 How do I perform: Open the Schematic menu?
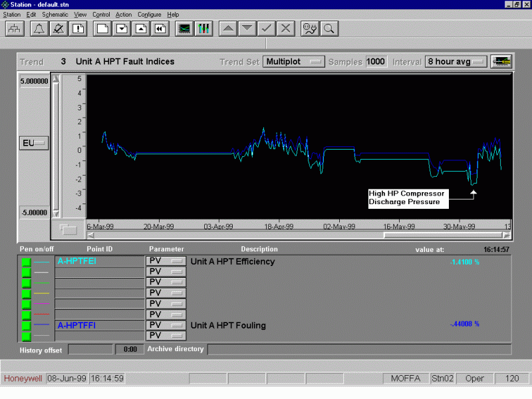pyautogui.click(x=55, y=14)
